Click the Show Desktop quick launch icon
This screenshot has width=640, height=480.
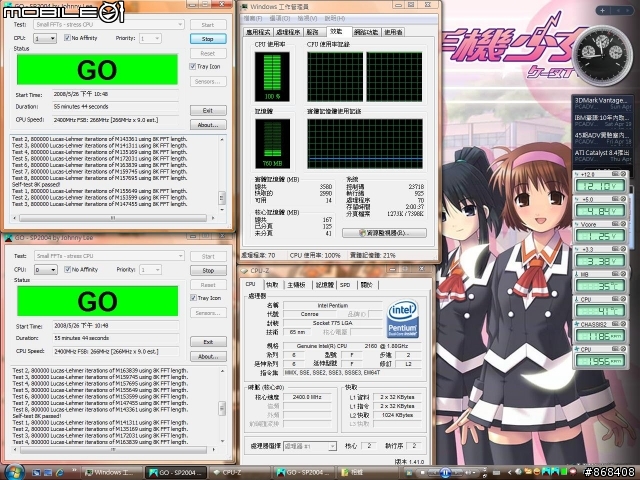pyautogui.click(x=37, y=473)
